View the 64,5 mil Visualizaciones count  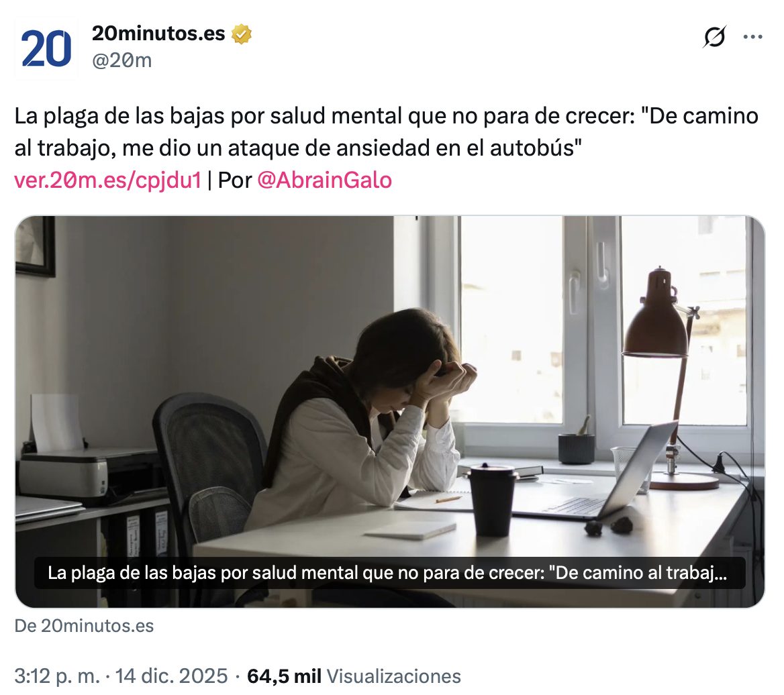(x=354, y=676)
